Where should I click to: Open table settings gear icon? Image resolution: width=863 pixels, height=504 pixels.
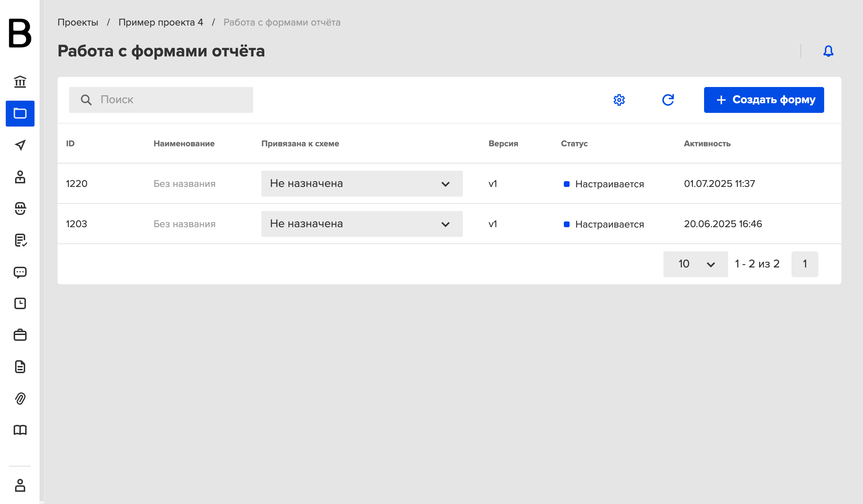pyautogui.click(x=619, y=100)
